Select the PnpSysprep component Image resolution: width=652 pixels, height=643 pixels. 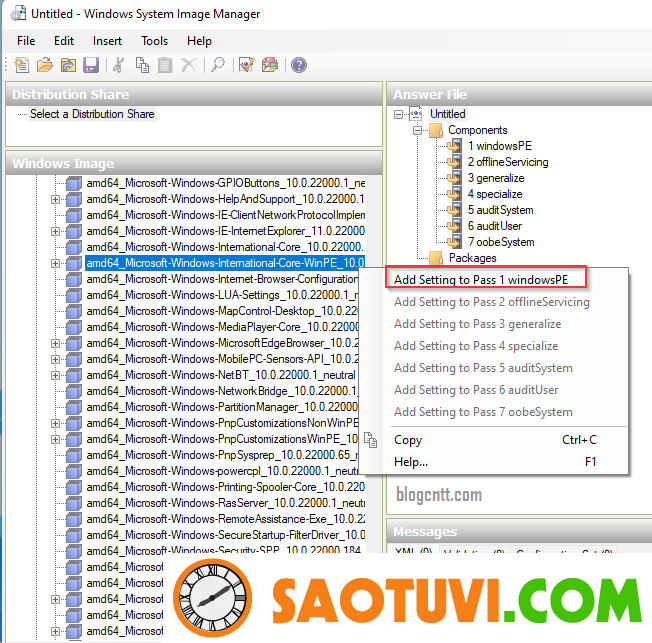pyautogui.click(x=222, y=455)
